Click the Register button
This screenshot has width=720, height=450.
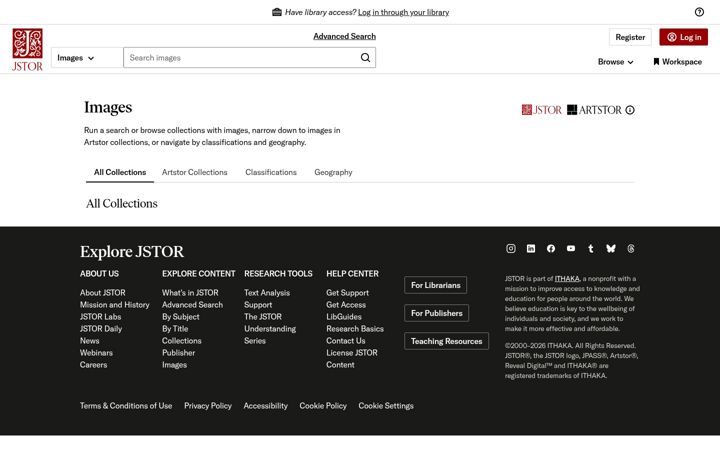click(x=630, y=37)
